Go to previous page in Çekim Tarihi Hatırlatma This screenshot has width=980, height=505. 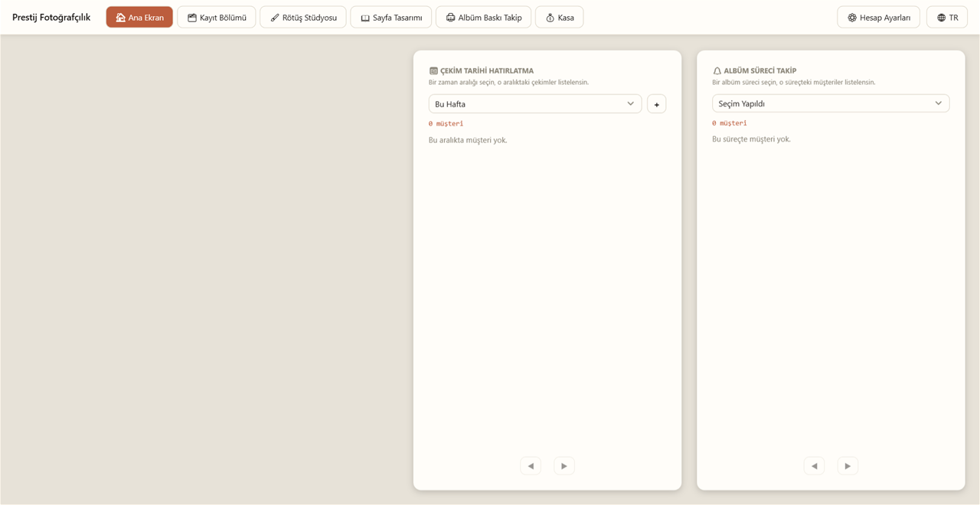click(x=531, y=466)
